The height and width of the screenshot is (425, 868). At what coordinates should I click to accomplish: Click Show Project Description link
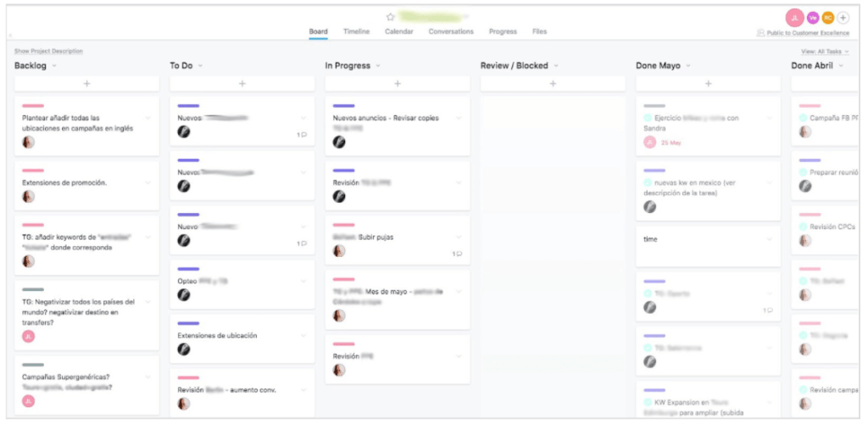tap(48, 52)
